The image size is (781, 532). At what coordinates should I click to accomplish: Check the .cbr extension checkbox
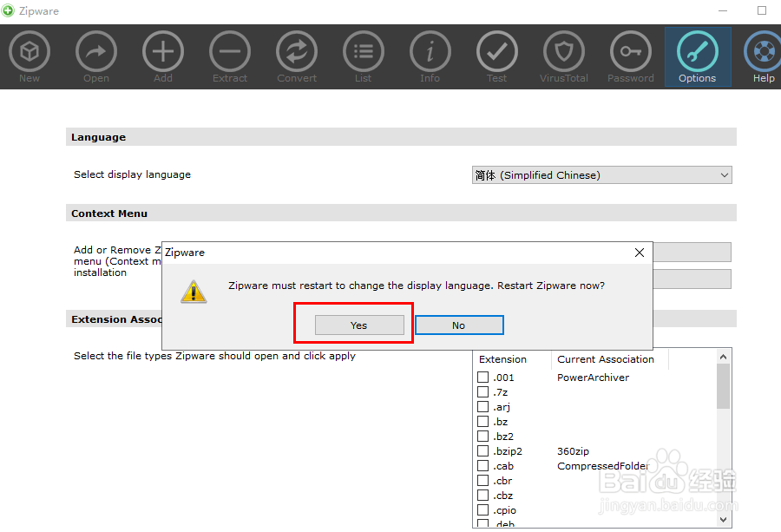pyautogui.click(x=482, y=480)
